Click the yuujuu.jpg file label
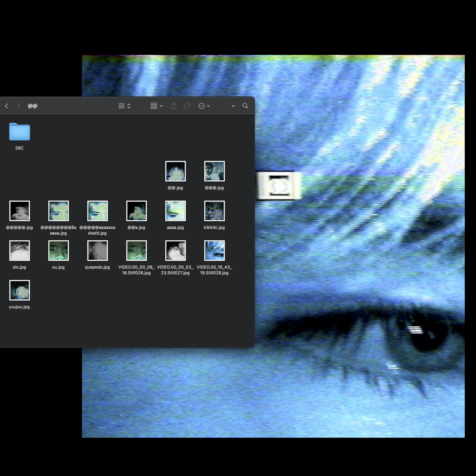476x476 pixels. (20, 307)
